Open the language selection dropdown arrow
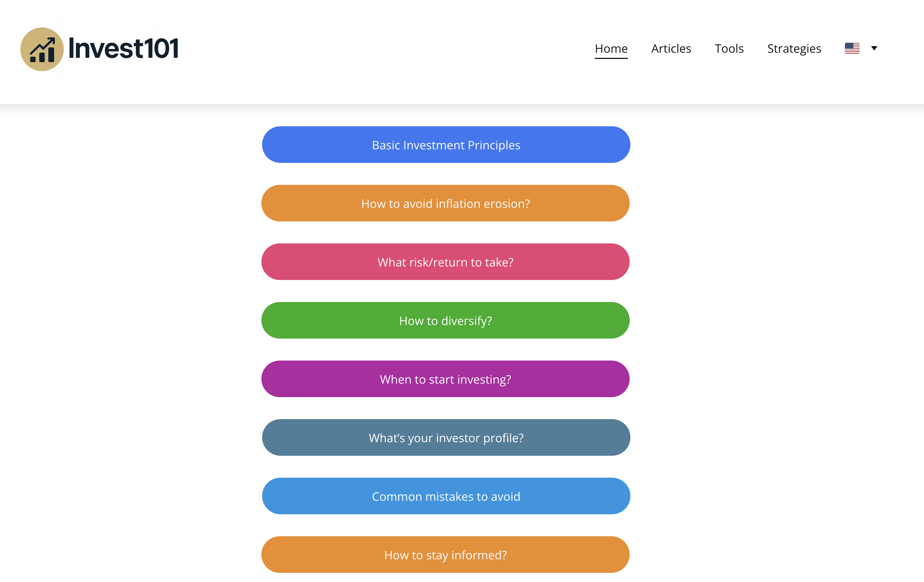 tap(874, 48)
